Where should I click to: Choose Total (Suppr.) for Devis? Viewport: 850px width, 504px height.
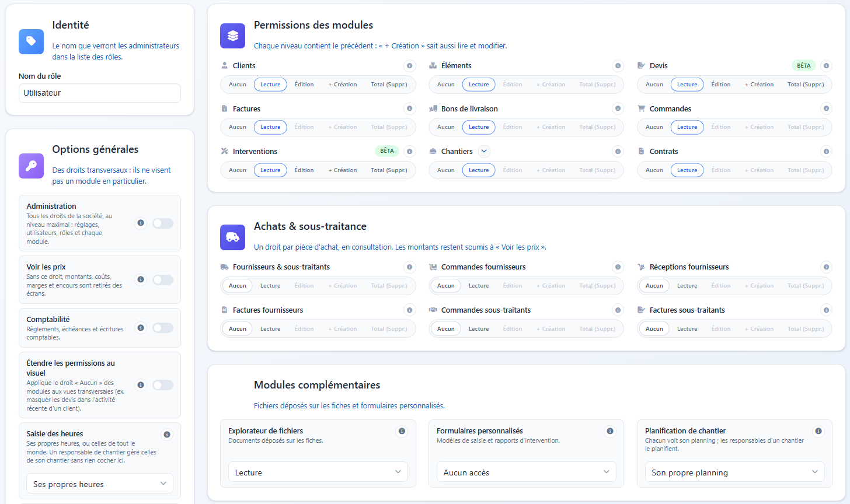click(x=806, y=85)
